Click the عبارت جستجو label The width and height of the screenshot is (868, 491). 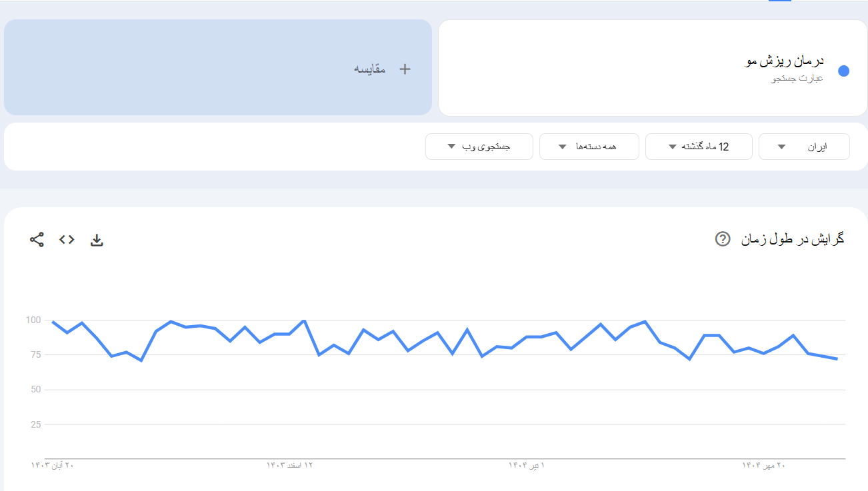(797, 79)
